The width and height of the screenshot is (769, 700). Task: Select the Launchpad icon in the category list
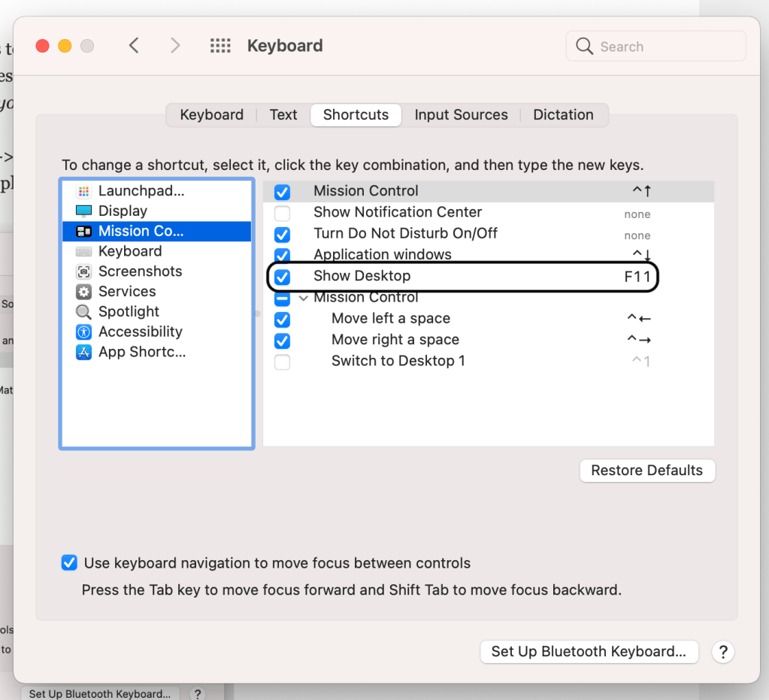tap(84, 192)
